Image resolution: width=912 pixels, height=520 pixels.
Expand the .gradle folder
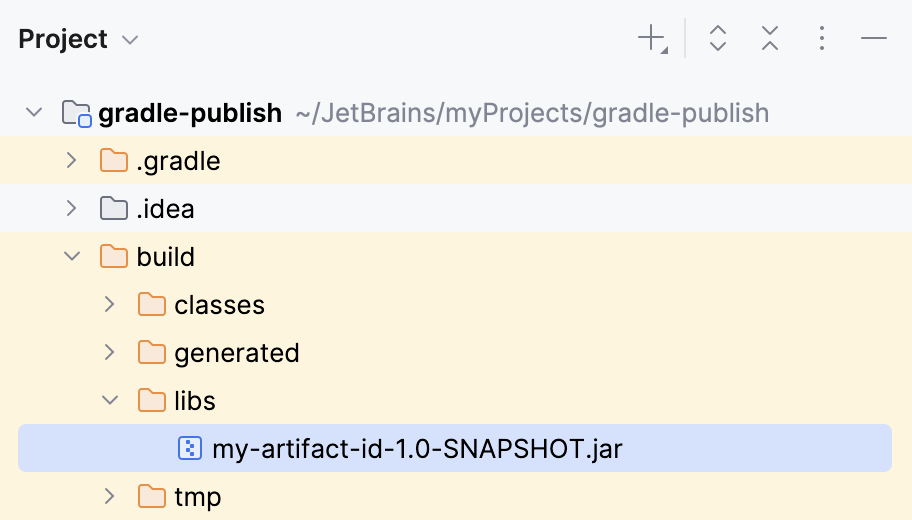71,161
